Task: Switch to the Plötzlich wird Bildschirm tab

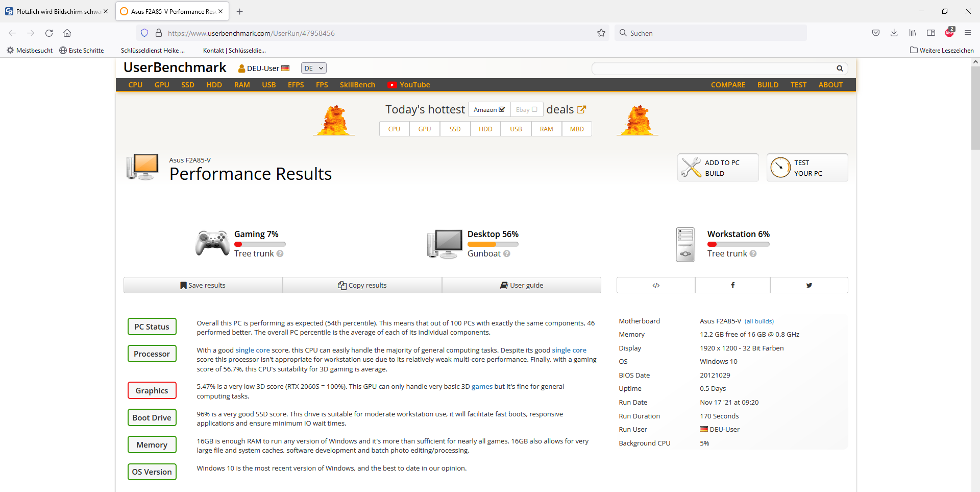Action: (56, 11)
